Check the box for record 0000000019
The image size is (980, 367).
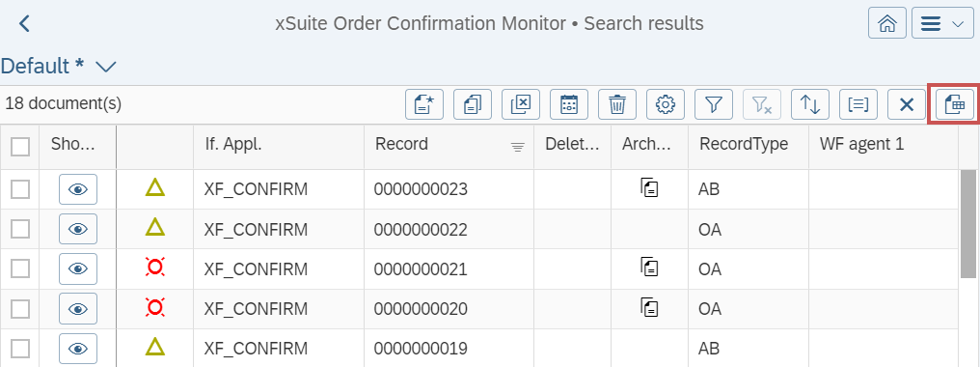click(20, 349)
